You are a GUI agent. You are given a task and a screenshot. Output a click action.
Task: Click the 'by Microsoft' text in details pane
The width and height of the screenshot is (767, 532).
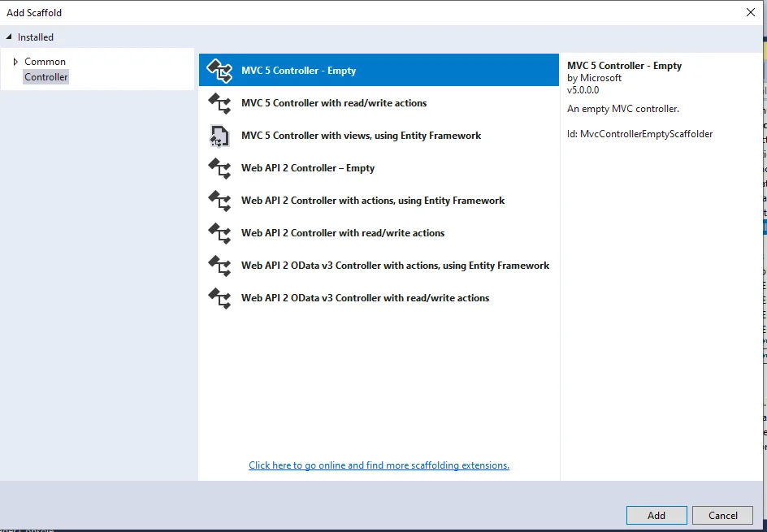click(x=594, y=78)
